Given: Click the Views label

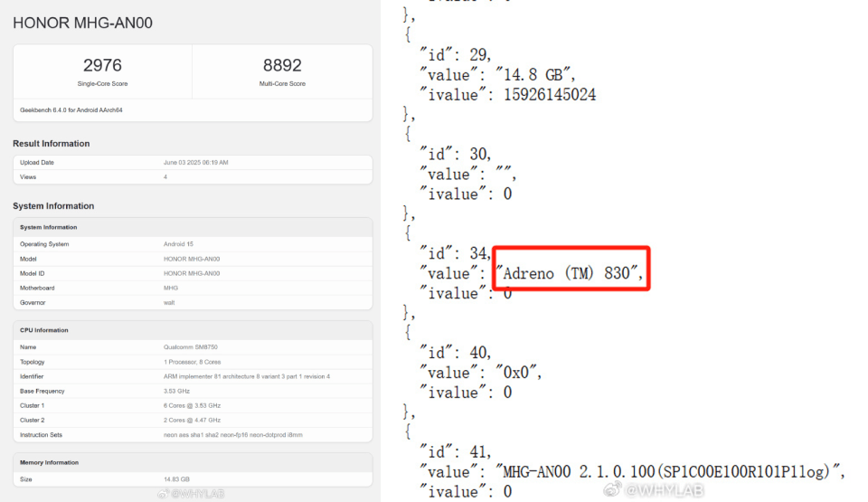Looking at the screenshot, I should [x=28, y=176].
